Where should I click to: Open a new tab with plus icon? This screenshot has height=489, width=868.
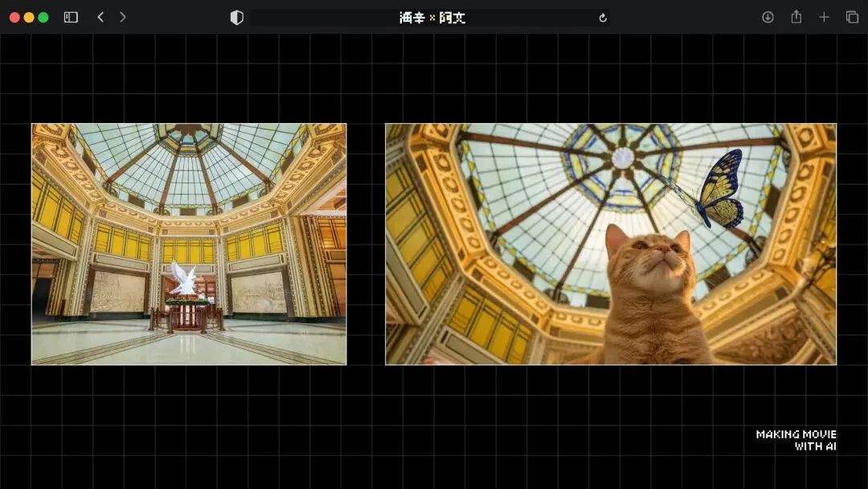[x=824, y=17]
